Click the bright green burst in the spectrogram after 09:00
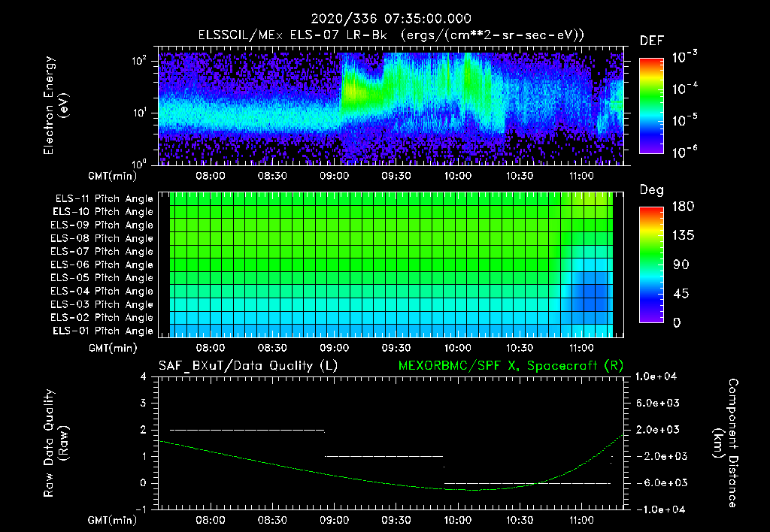Viewport: 770px width, 532px height. (x=353, y=91)
